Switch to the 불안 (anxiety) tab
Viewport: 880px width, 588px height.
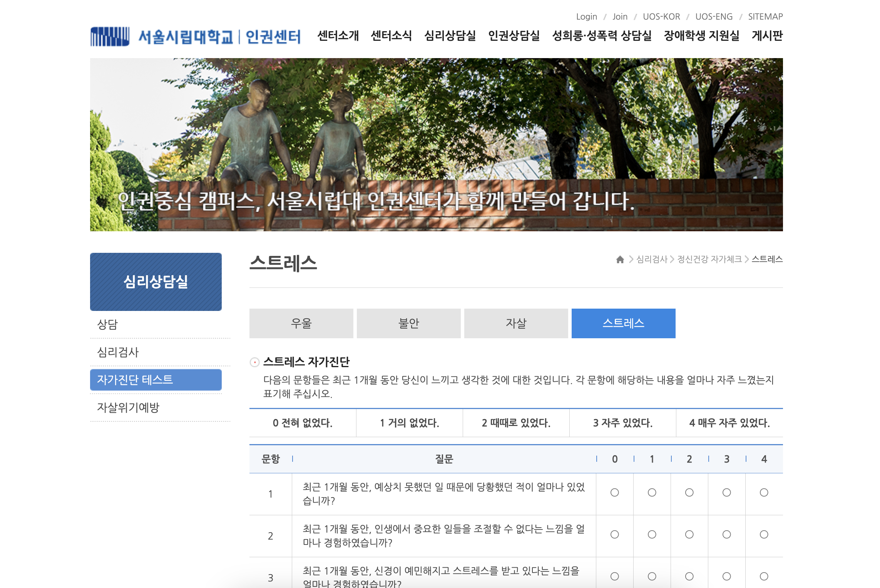point(408,323)
